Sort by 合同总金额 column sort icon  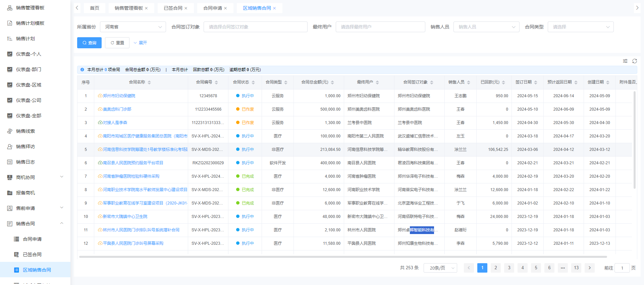point(332,82)
